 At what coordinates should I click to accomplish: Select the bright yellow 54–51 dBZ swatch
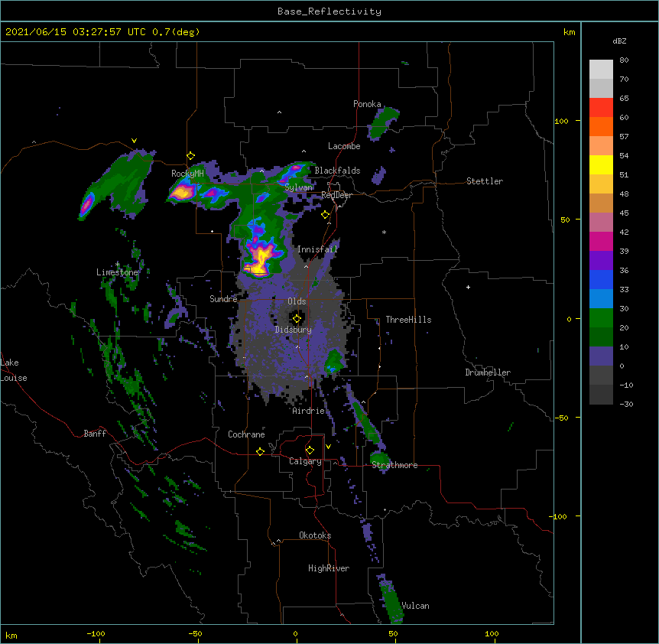(601, 164)
